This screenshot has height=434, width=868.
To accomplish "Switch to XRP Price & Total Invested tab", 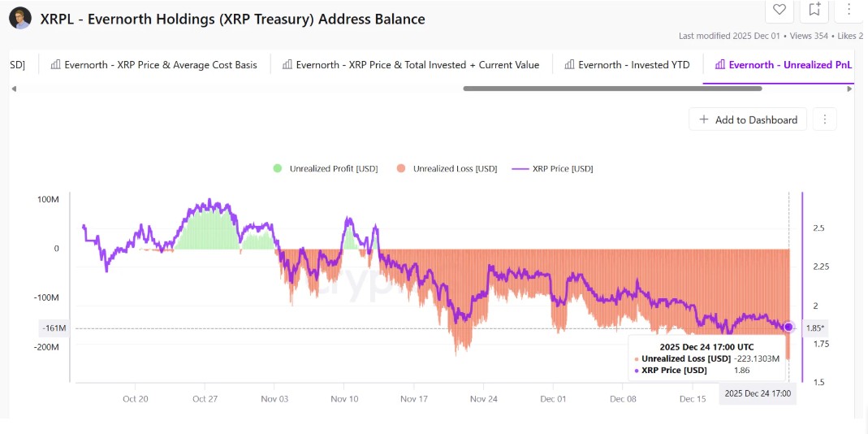I will (410, 65).
